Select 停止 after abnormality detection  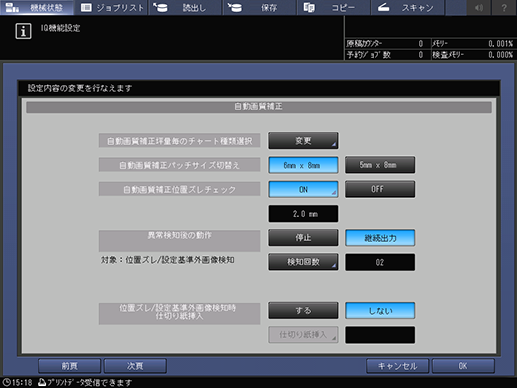tap(303, 238)
